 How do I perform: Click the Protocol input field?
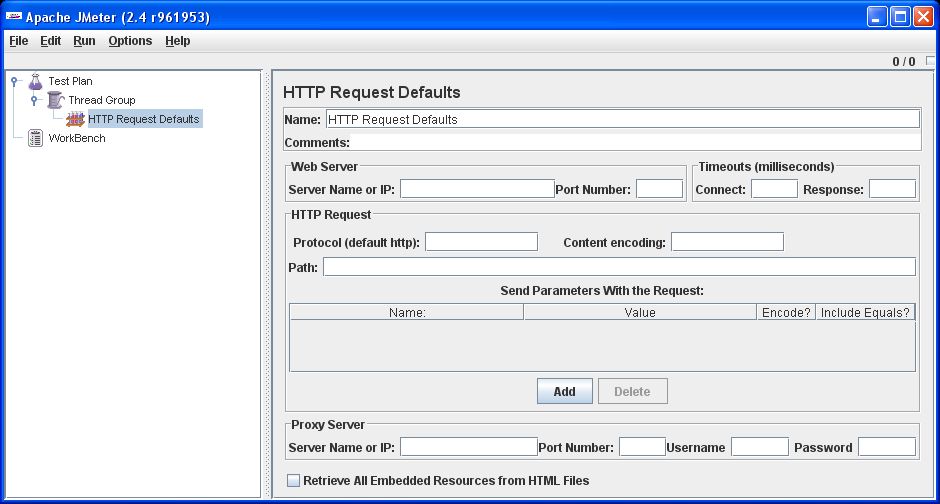pyautogui.click(x=481, y=242)
